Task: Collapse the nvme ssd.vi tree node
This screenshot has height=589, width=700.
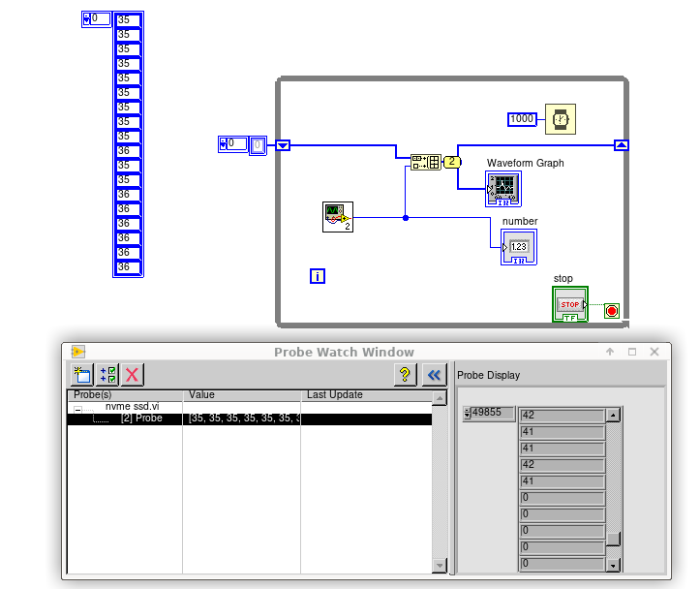Action: [x=78, y=409]
